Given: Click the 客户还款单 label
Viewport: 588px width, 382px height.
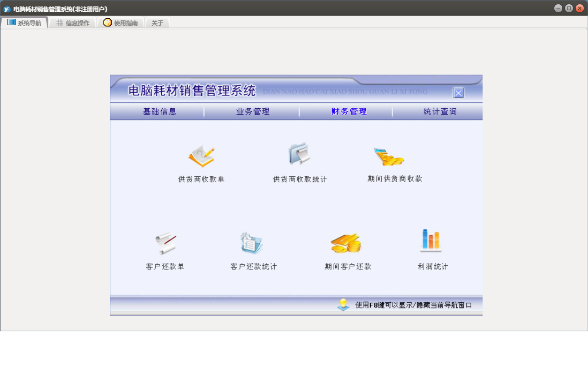Looking at the screenshot, I should (x=165, y=266).
